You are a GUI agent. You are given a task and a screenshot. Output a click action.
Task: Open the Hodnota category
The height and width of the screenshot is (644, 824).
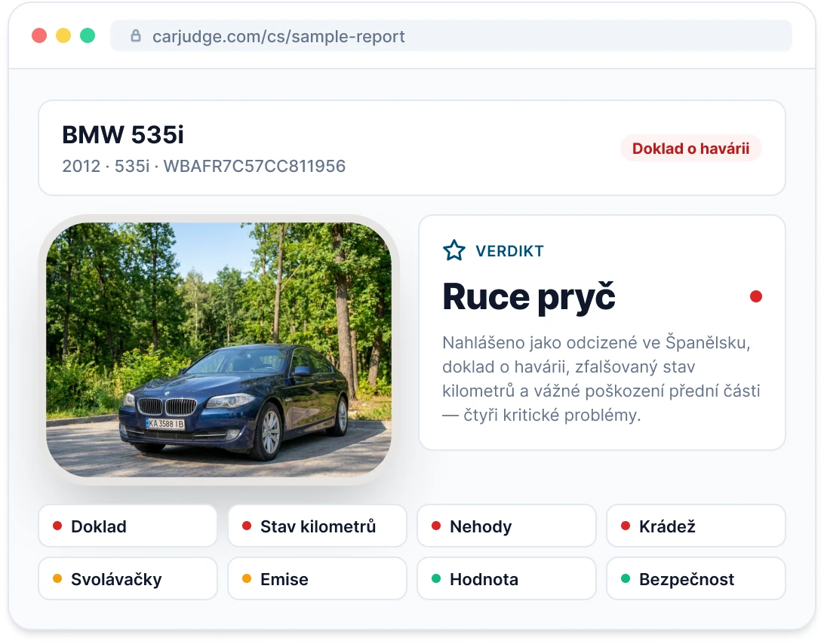[506, 579]
